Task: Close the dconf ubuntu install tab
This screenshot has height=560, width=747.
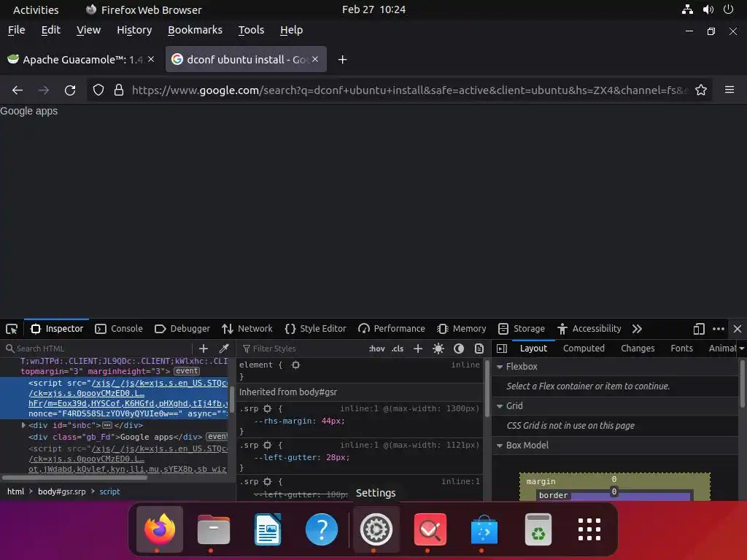Action: pyautogui.click(x=315, y=60)
